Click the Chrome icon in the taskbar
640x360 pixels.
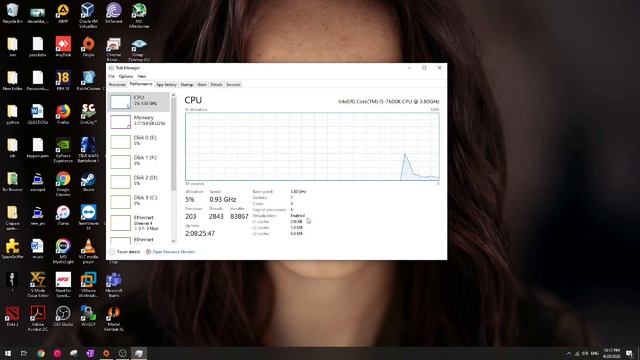coord(41,353)
